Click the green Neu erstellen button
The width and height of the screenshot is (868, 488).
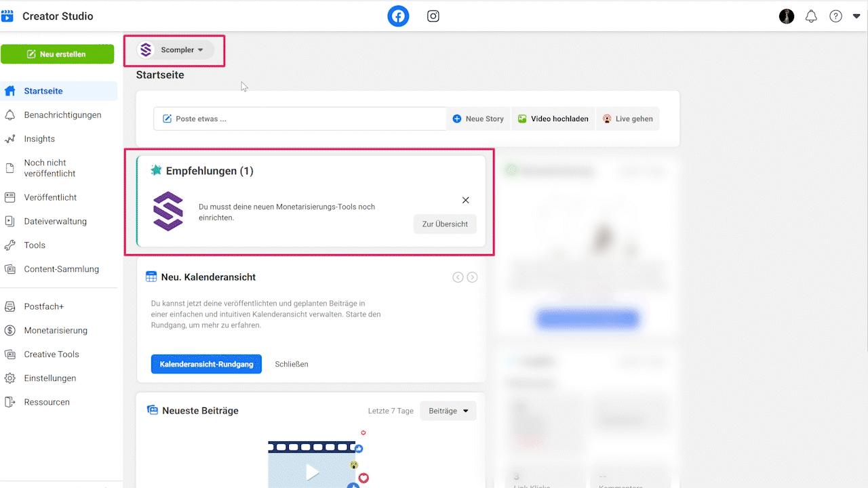tap(57, 54)
